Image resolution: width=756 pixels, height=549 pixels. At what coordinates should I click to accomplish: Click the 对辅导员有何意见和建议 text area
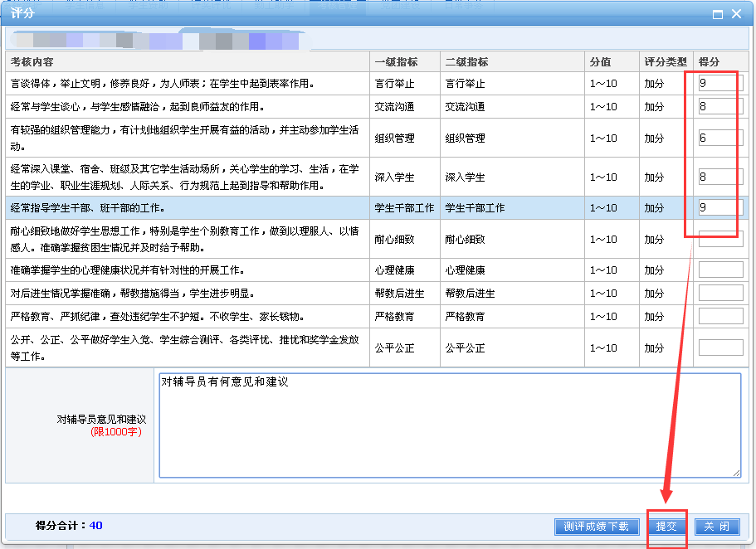(x=449, y=425)
